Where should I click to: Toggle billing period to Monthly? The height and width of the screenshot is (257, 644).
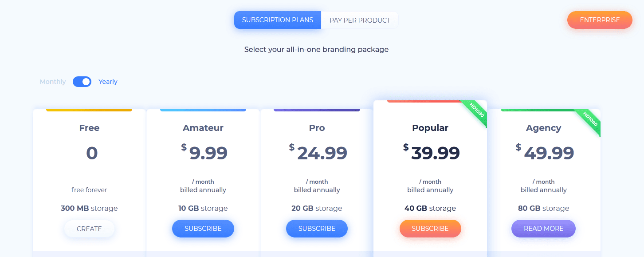pyautogui.click(x=82, y=82)
